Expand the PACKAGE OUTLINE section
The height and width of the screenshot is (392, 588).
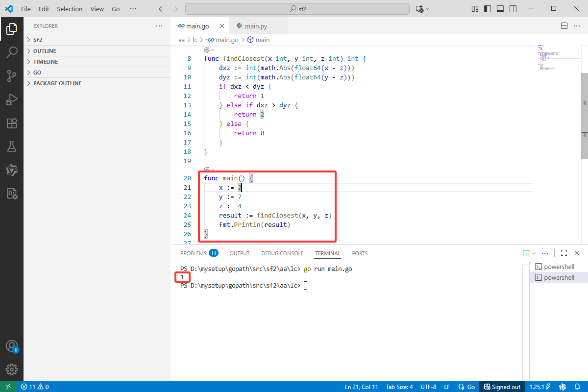coord(97,83)
